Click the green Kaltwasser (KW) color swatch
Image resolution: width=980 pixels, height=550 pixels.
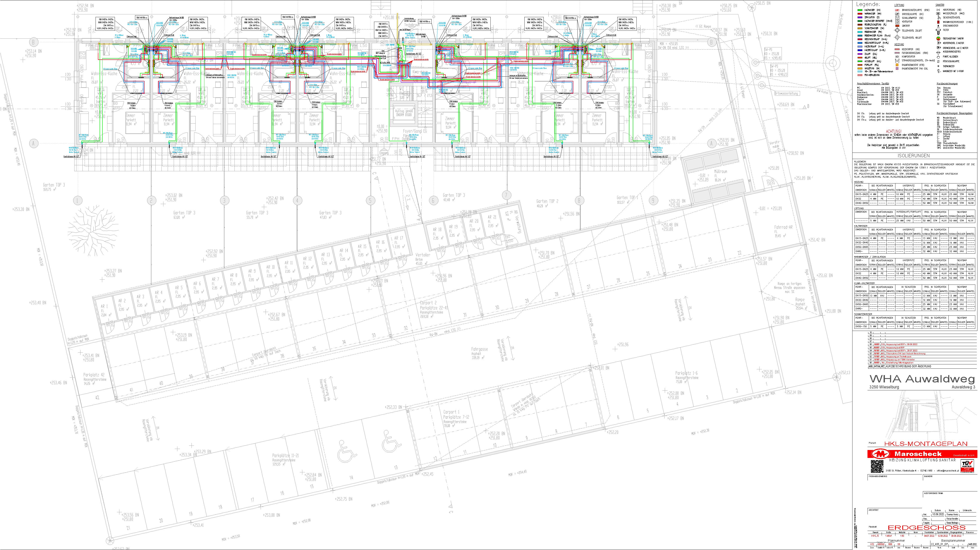(860, 10)
